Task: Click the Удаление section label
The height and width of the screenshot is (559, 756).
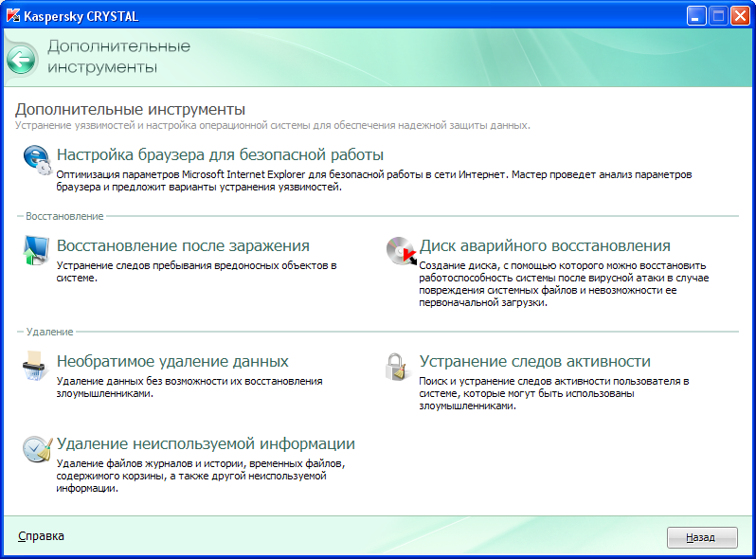Action: 49,332
